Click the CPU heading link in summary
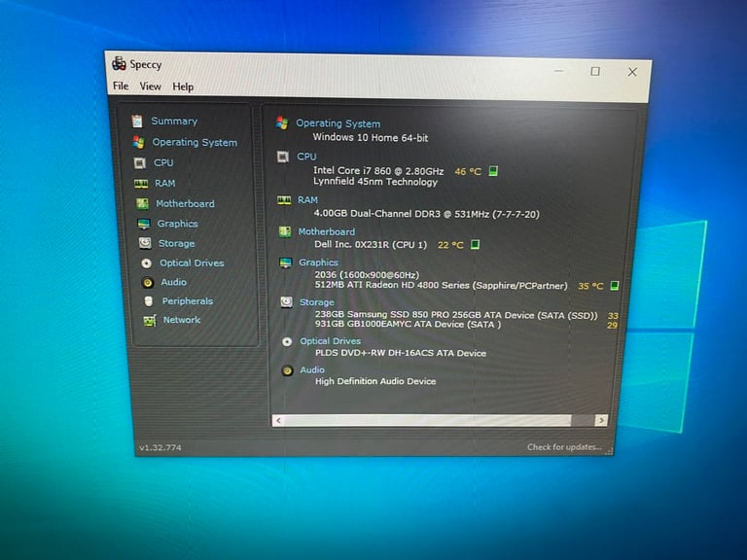Viewport: 747px width, 560px height. pos(306,157)
